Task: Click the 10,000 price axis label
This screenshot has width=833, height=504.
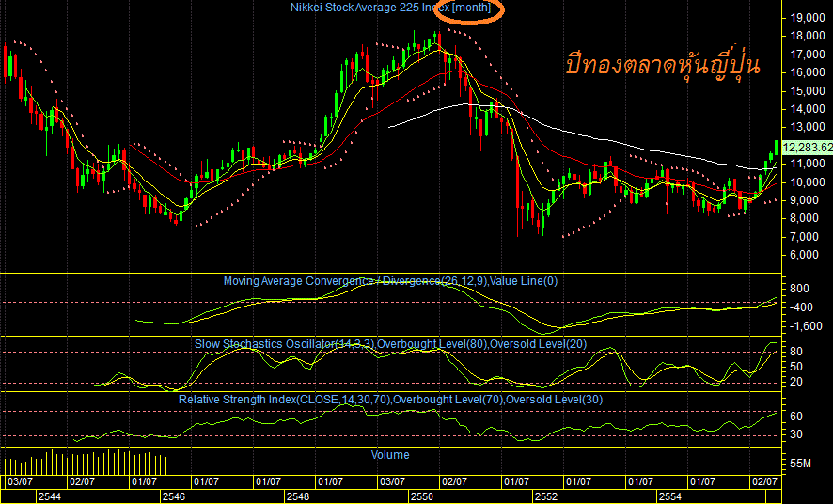Action: [x=808, y=182]
